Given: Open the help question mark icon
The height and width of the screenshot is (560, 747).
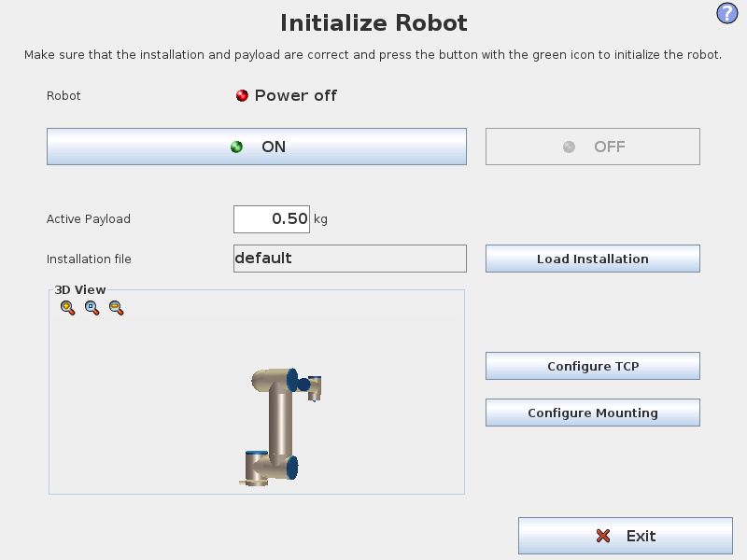Looking at the screenshot, I should click(x=727, y=13).
